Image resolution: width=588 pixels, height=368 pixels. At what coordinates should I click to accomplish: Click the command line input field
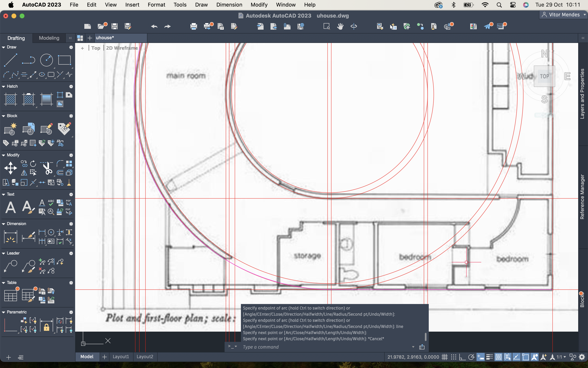point(326,347)
